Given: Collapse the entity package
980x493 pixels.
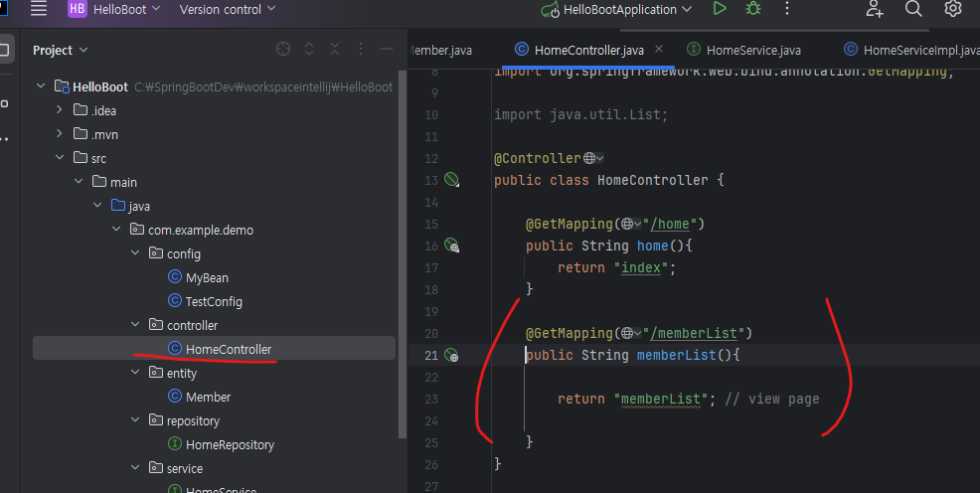Looking at the screenshot, I should (x=135, y=373).
